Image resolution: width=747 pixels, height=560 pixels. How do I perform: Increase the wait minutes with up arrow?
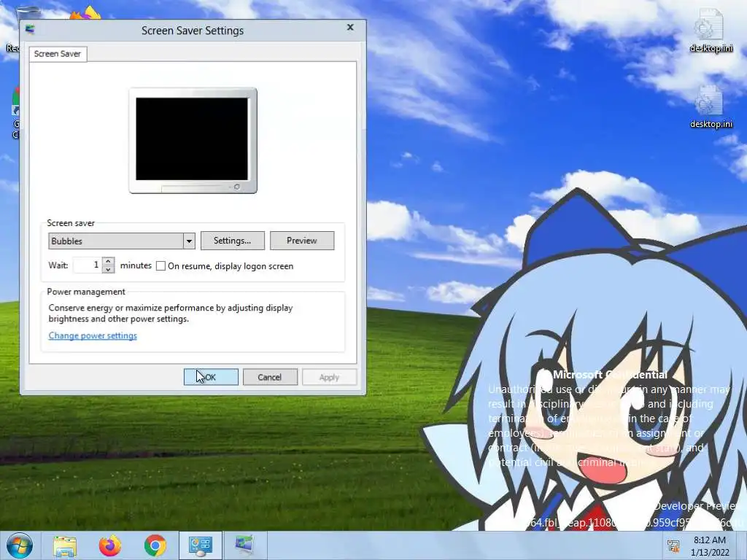(x=108, y=261)
